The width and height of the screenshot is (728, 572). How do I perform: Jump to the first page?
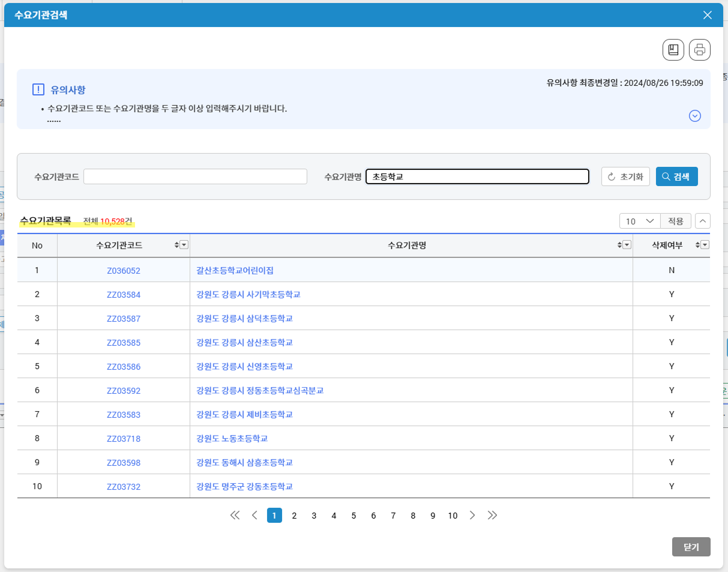click(x=235, y=515)
